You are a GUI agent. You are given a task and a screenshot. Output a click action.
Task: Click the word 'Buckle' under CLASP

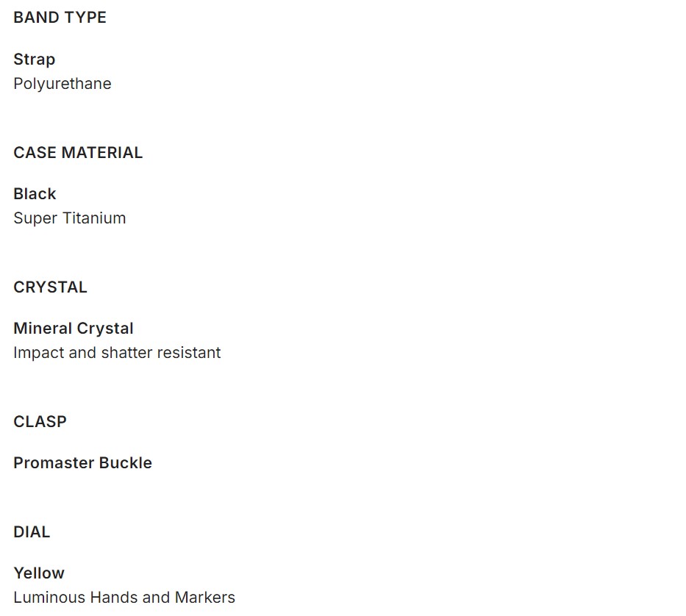(x=126, y=463)
